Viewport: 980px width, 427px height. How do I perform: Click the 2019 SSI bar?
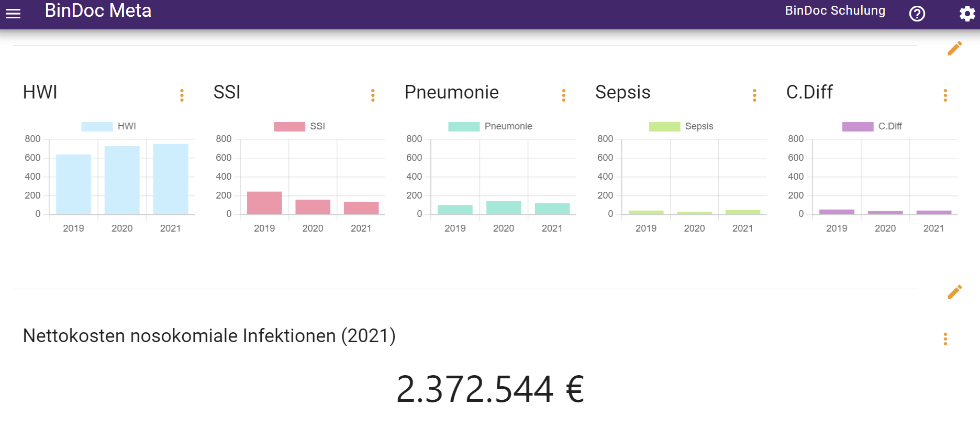click(x=264, y=203)
